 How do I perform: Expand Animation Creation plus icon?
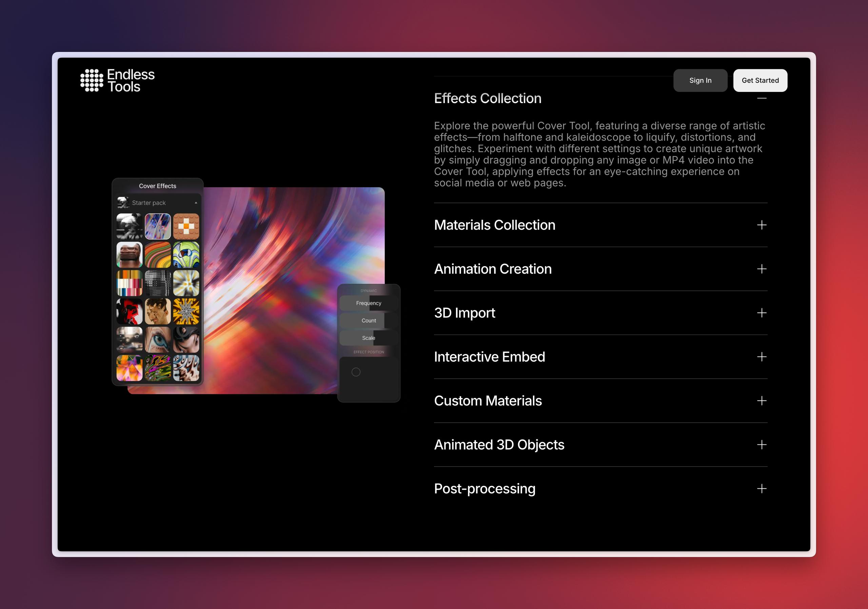(762, 269)
